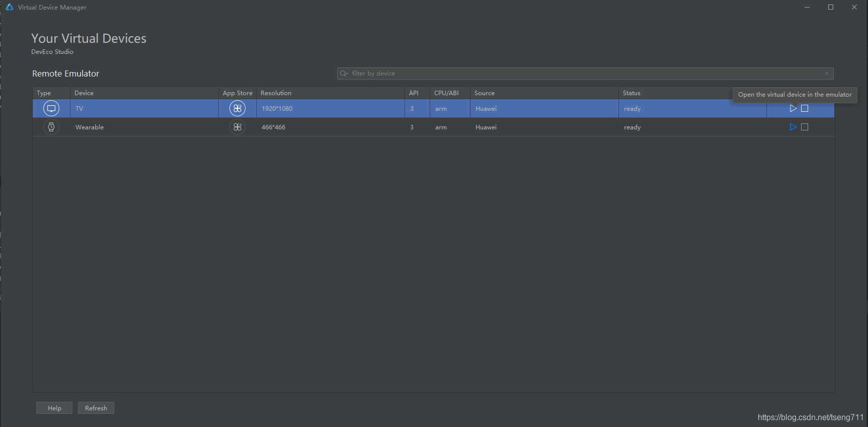
Task: Sort by the Device column header
Action: tap(144, 93)
